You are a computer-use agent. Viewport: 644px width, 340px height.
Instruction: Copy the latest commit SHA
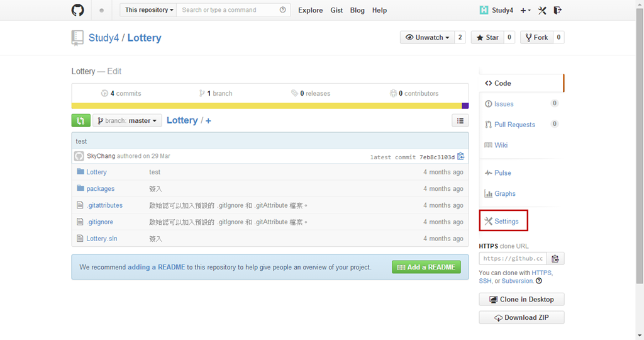(x=461, y=156)
